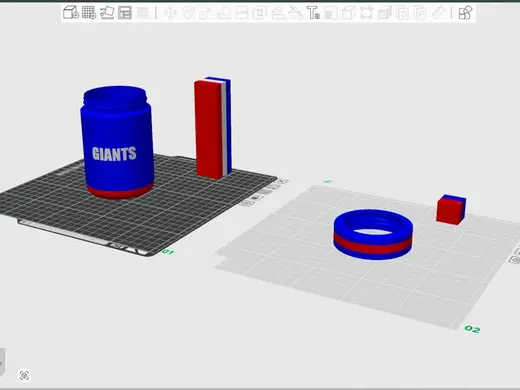This screenshot has height=390, width=520.
Task: Click the plate label 02
Action: click(472, 329)
